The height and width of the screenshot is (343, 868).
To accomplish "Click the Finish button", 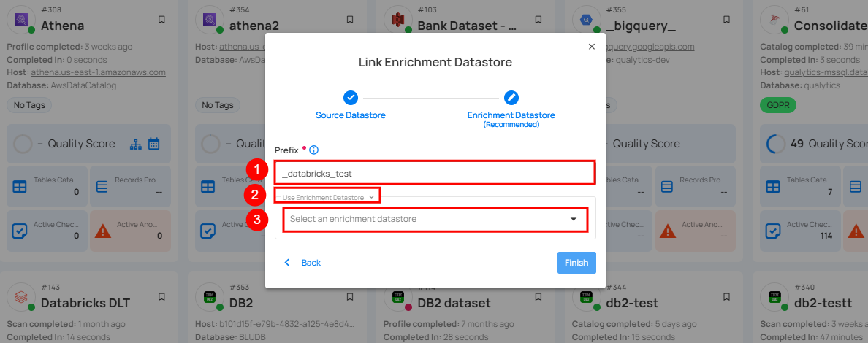I will click(576, 263).
